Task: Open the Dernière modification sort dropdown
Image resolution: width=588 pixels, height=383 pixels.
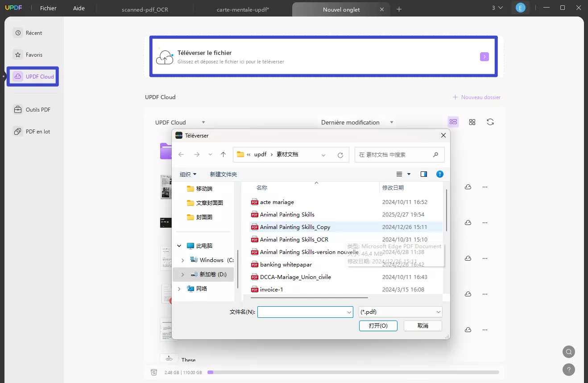Action: point(358,122)
